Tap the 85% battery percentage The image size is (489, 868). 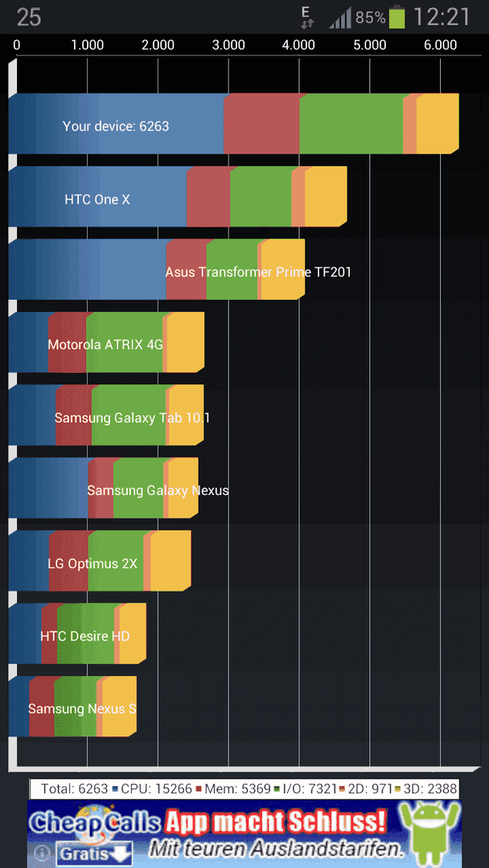371,18
